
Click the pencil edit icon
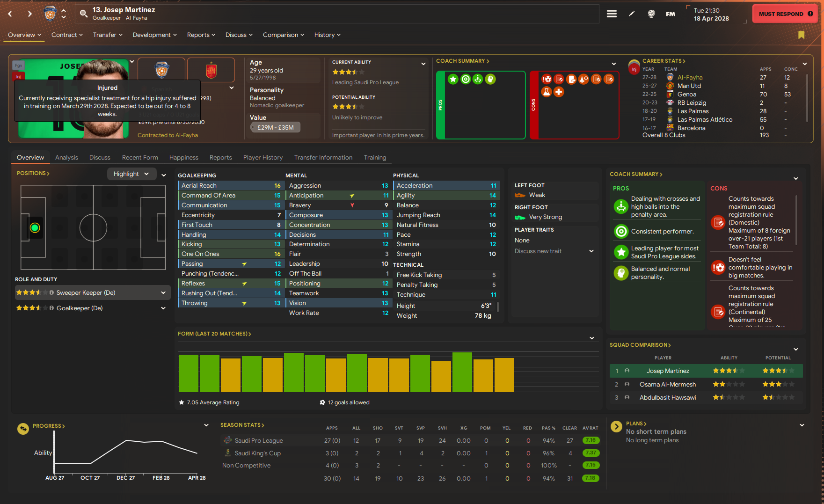click(632, 14)
